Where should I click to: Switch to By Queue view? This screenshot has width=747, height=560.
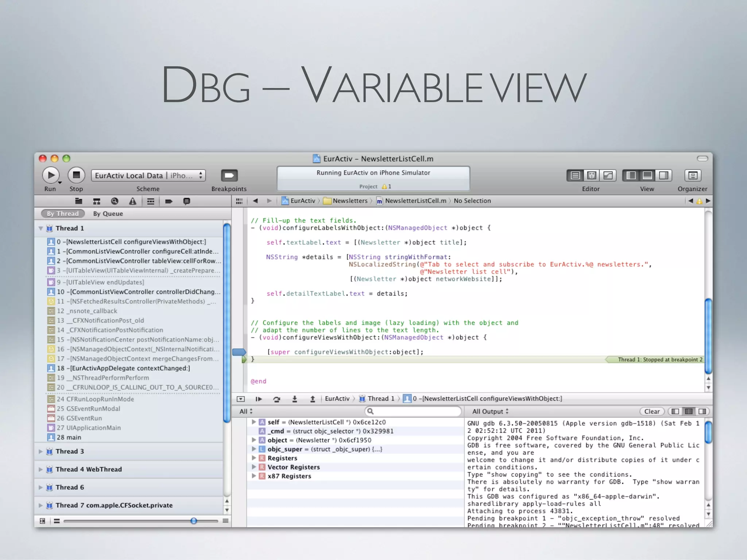(108, 214)
